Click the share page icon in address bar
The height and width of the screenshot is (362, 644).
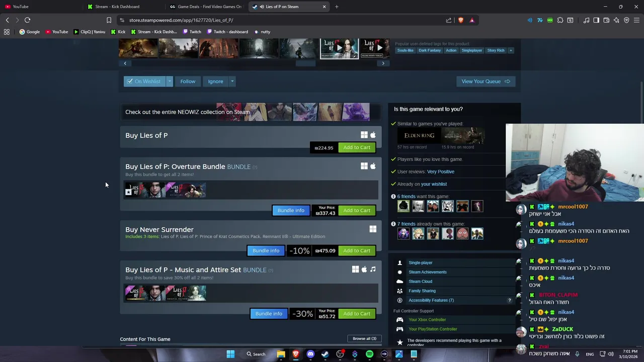[449, 20]
